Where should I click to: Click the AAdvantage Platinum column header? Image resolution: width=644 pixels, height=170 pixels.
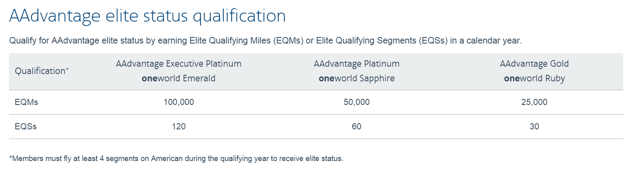coord(357,64)
